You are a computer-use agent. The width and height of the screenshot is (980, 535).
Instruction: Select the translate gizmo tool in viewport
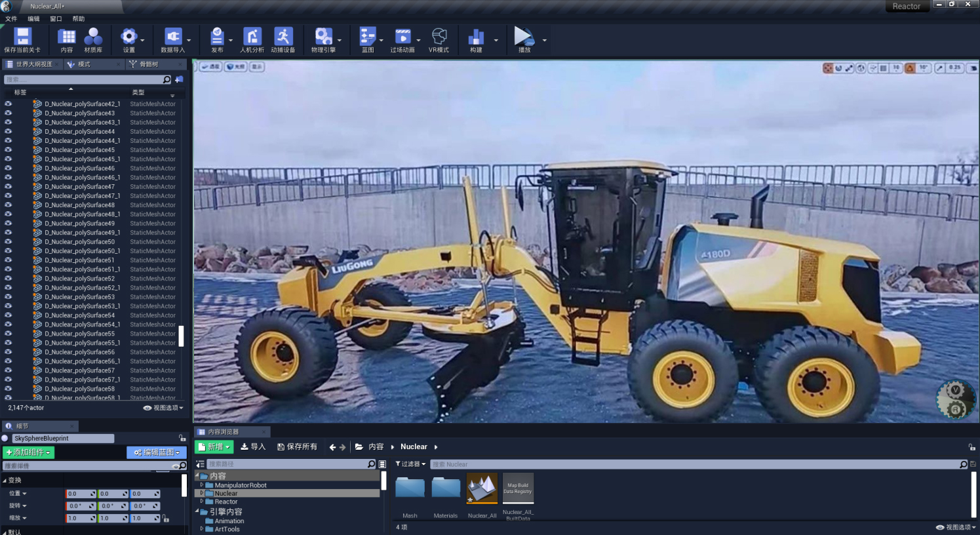[828, 68]
